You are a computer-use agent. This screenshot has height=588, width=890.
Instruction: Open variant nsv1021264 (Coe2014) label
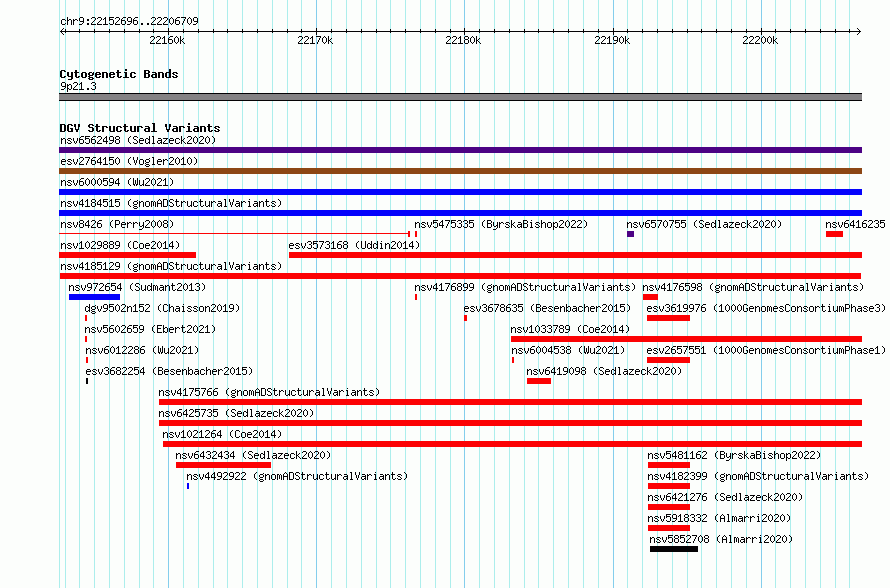click(222, 434)
